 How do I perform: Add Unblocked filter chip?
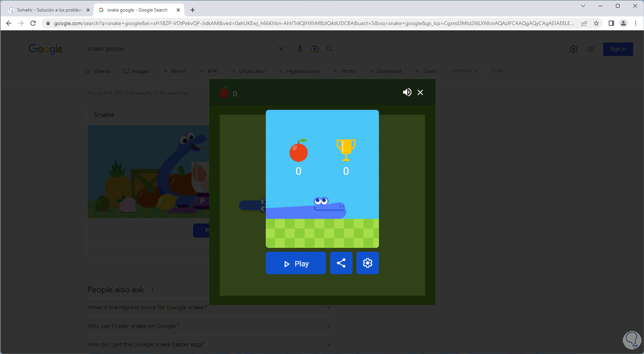248,71
